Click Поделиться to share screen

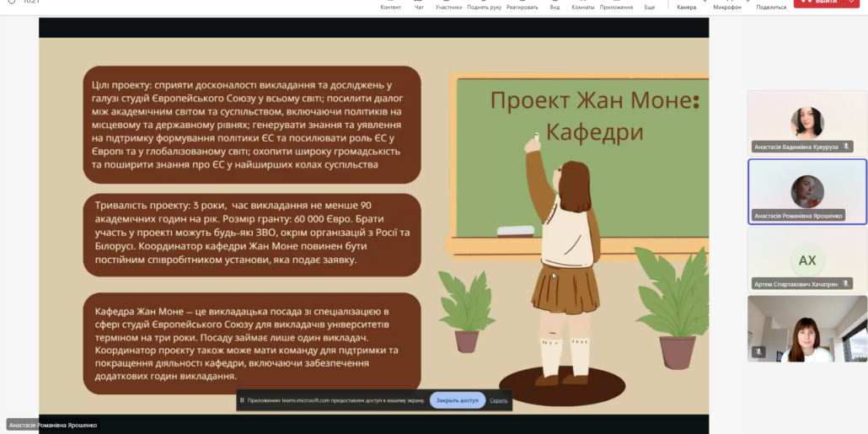pyautogui.click(x=771, y=5)
